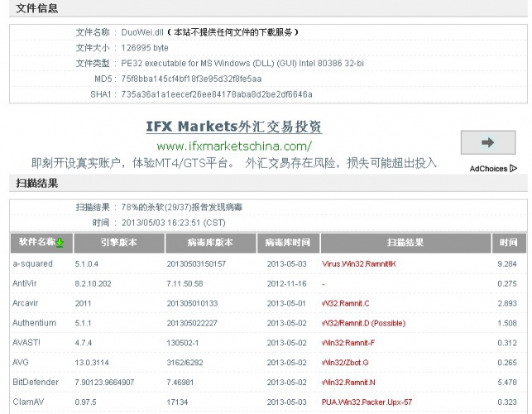The image size is (532, 414).
Task: Open the IFX Markets外汇交易投资 ad title
Action: tap(234, 127)
